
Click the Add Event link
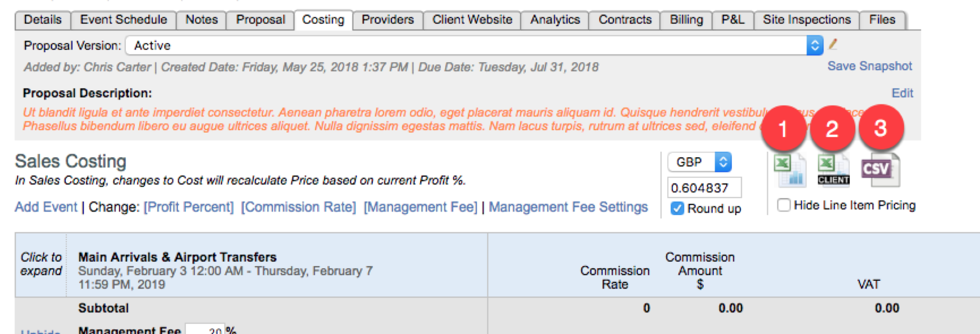(x=46, y=207)
